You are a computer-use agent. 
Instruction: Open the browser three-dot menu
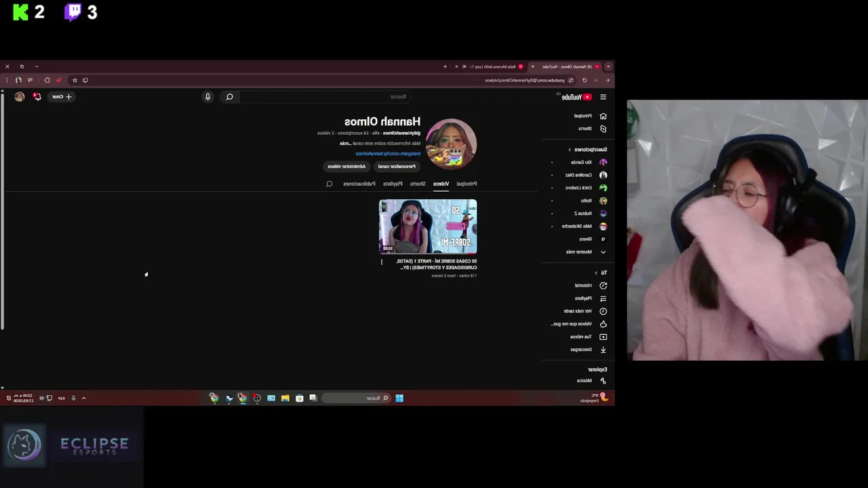(x=7, y=80)
